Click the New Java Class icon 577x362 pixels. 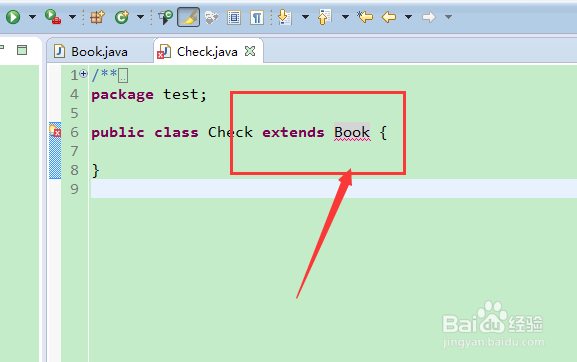pyautogui.click(x=122, y=17)
